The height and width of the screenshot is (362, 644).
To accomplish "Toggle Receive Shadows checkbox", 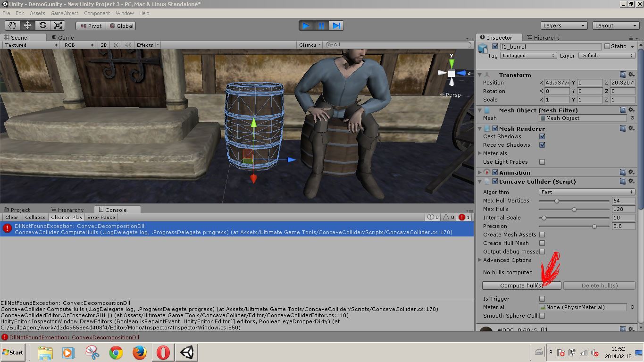I will [542, 145].
